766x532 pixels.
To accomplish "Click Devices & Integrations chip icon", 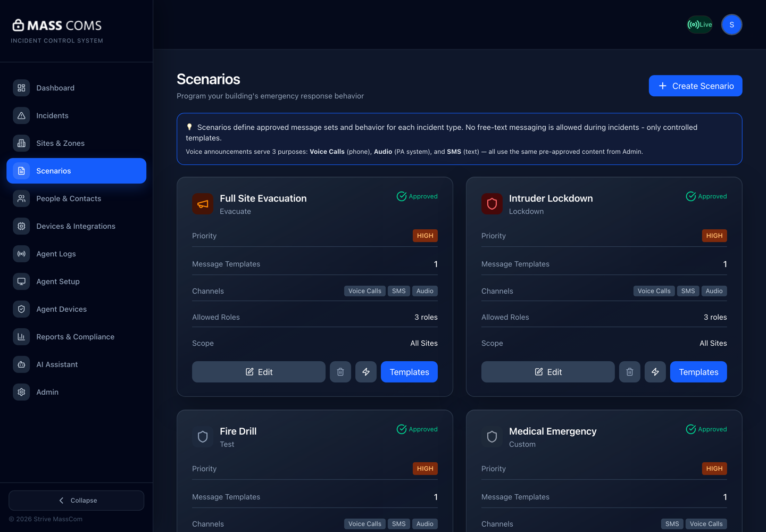I will (x=21, y=226).
